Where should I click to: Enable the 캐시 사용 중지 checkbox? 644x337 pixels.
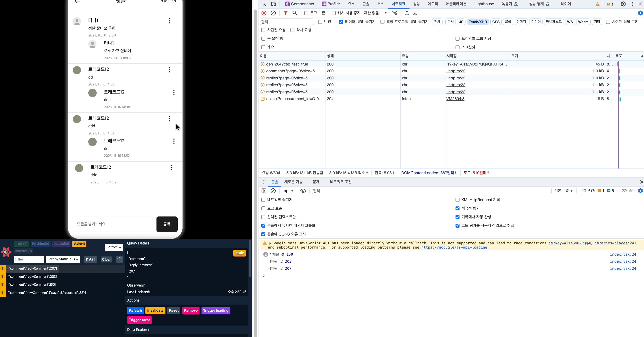333,13
